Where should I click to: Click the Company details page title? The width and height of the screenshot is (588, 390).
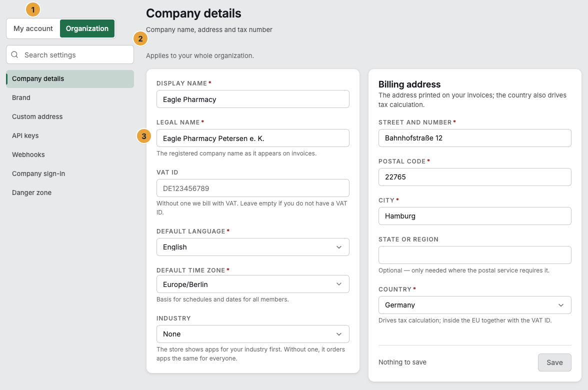coord(193,13)
